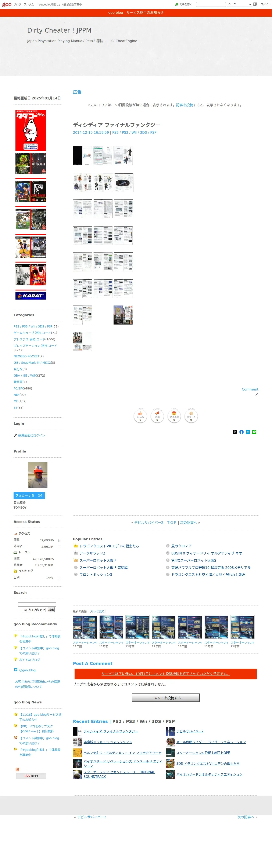
Task: Open おすすめブログ recommendation link
Action: 29,659
